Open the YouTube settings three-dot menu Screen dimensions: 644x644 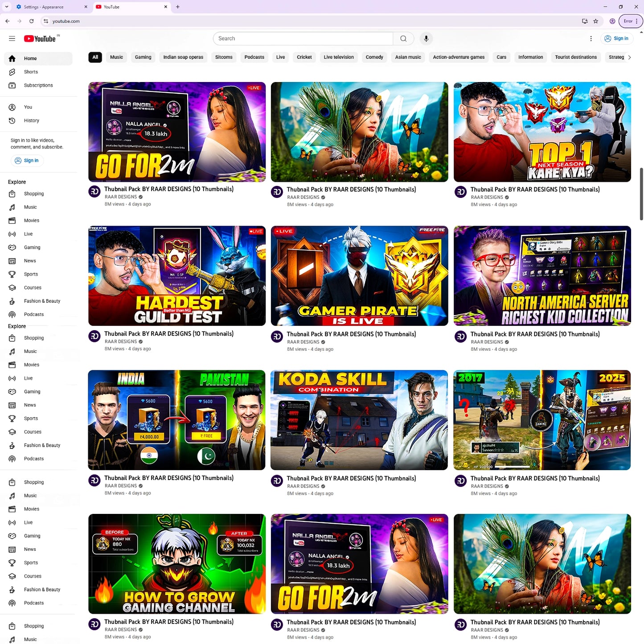(591, 38)
